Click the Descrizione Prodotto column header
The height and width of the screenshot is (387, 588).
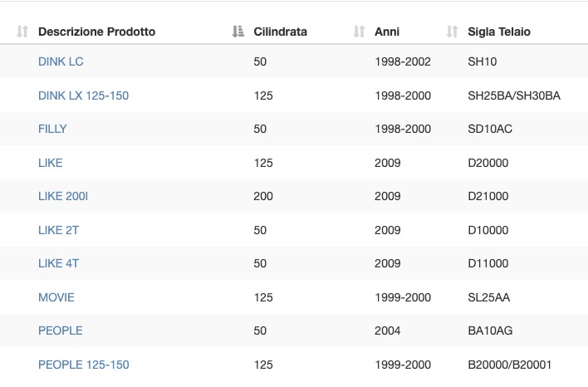pyautogui.click(x=96, y=32)
